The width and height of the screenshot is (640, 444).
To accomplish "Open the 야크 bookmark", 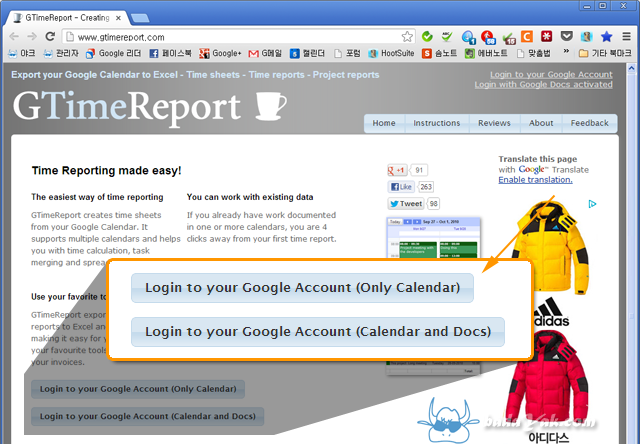I will 22,53.
